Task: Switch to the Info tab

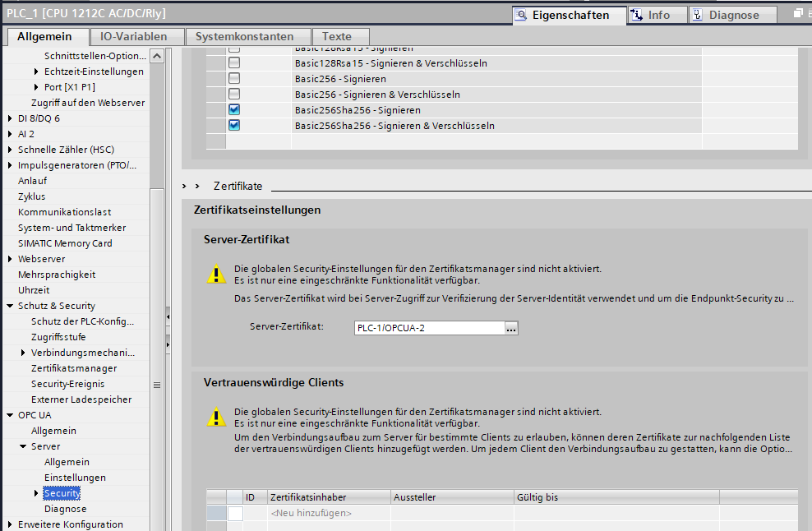Action: point(657,15)
